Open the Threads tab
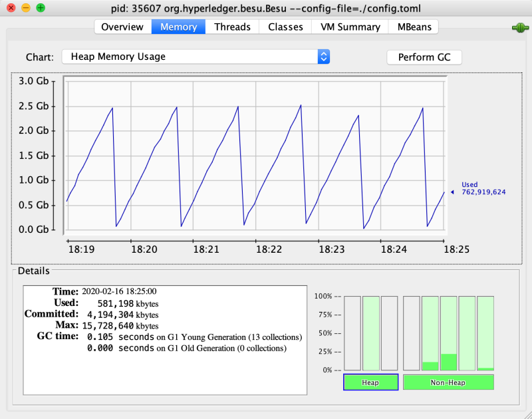 pyautogui.click(x=231, y=27)
